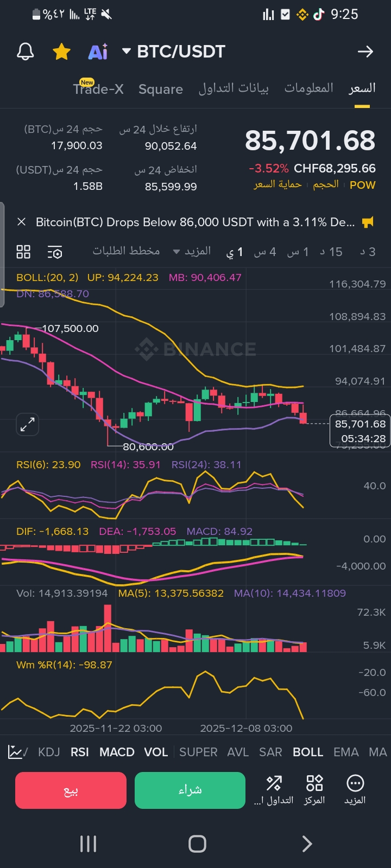The height and width of the screenshot is (868, 391).
Task: Tap the Android back button
Action: click(307, 844)
